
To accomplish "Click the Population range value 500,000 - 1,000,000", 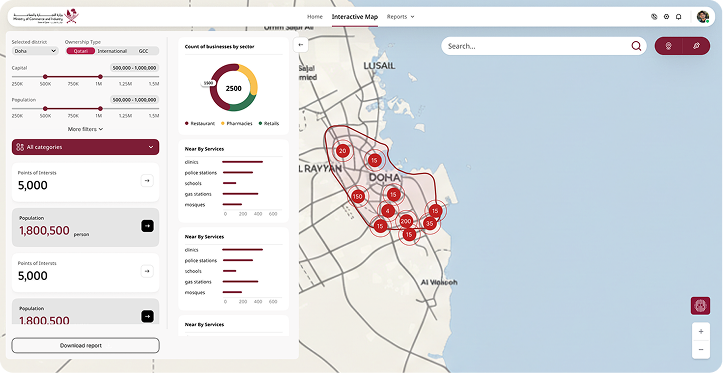I will click(135, 100).
